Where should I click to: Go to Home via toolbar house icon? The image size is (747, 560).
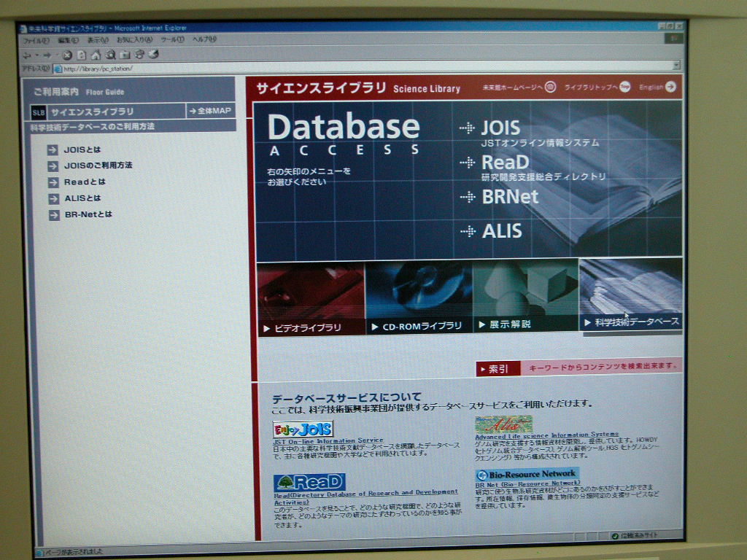click(96, 55)
